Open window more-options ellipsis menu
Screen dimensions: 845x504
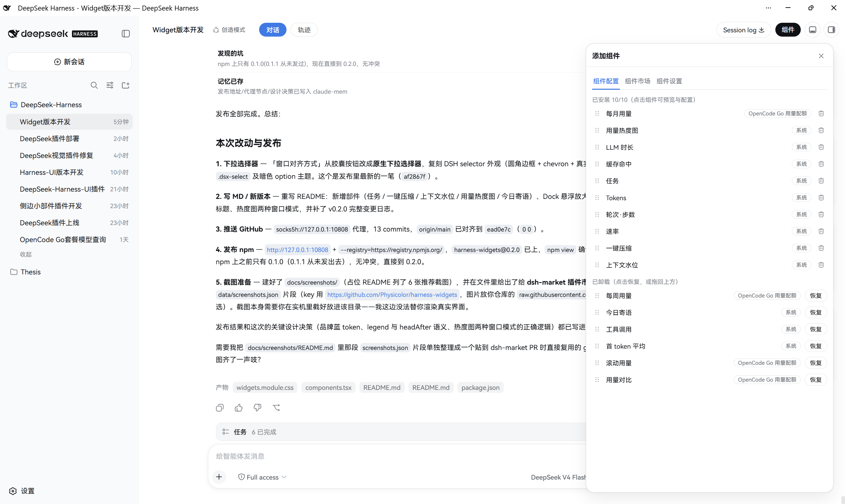[768, 8]
